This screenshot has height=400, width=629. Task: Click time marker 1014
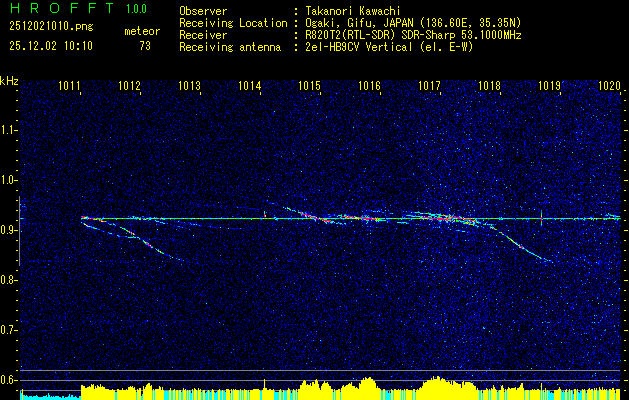click(x=250, y=85)
